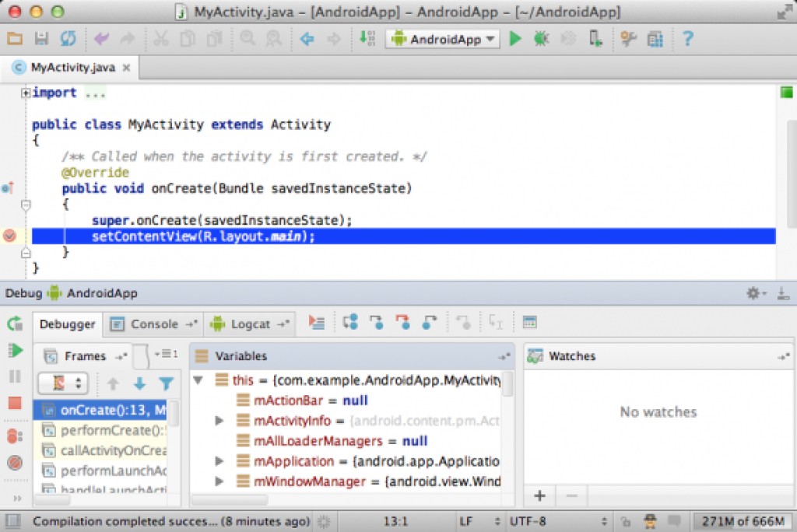
Task: Pause the running program
Action: pos(14,376)
